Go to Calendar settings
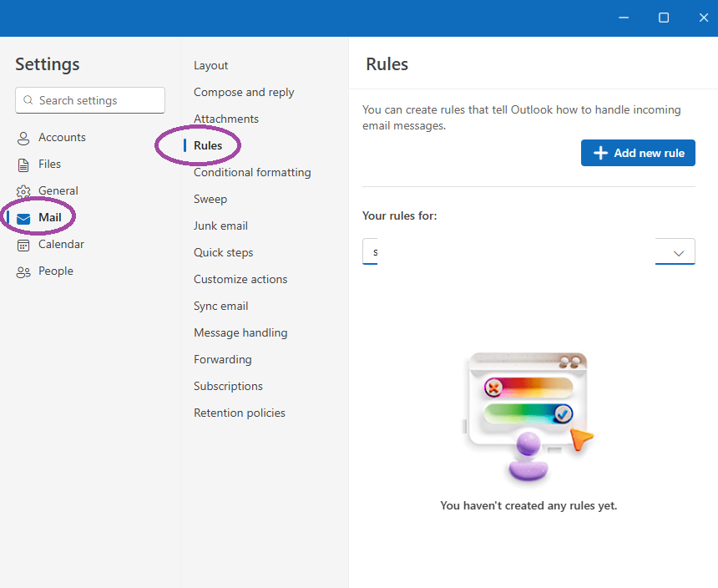718x588 pixels. (61, 244)
